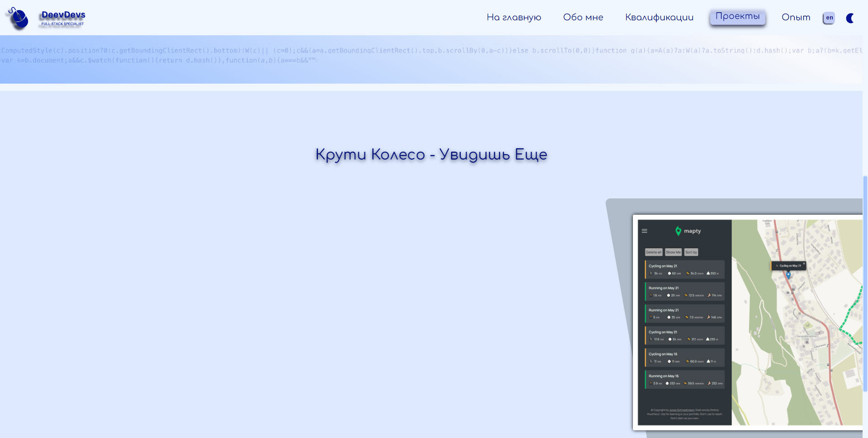This screenshot has height=438, width=868.
Task: Select the Cycling on May 16 workout entry
Action: pyautogui.click(x=684, y=358)
